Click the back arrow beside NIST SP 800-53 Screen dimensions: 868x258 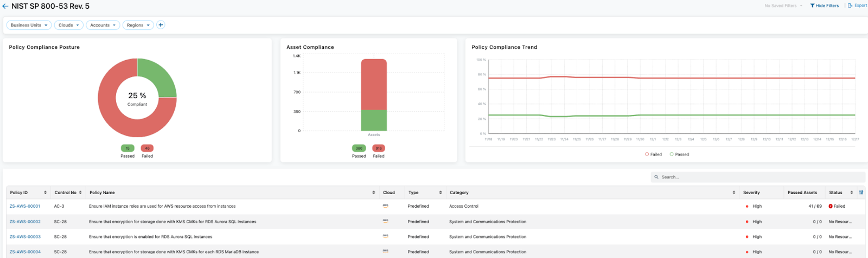click(5, 7)
